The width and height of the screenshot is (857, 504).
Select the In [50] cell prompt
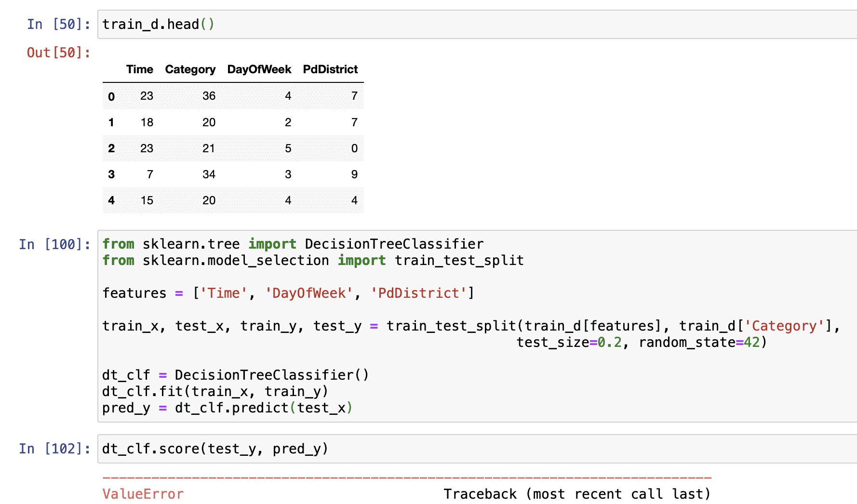[58, 25]
